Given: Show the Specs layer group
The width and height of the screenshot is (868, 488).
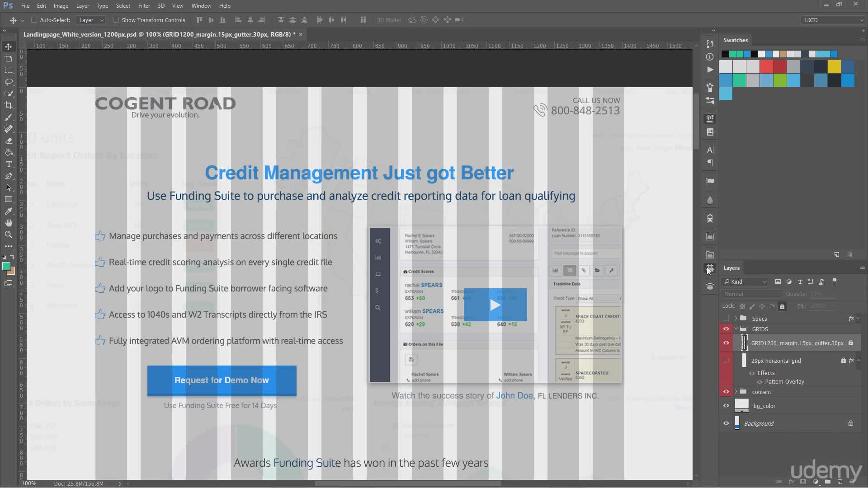Looking at the screenshot, I should pyautogui.click(x=726, y=319).
